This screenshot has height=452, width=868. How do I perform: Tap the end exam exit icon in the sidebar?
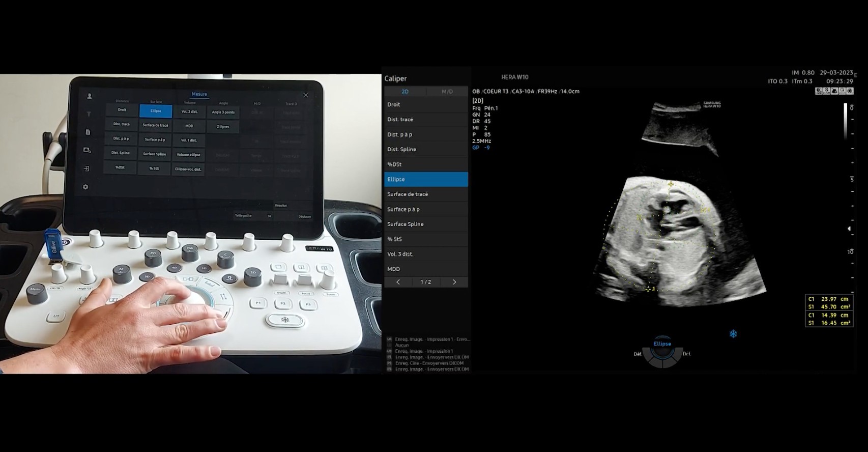coord(86,168)
